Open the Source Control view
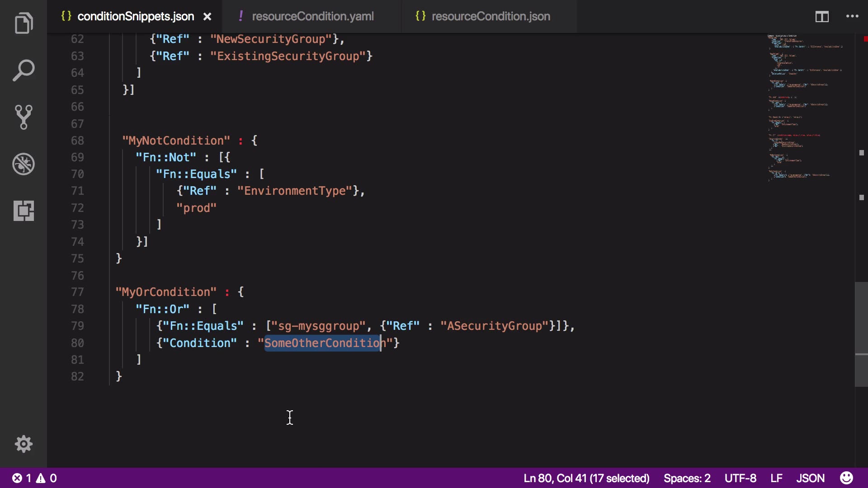 [24, 117]
